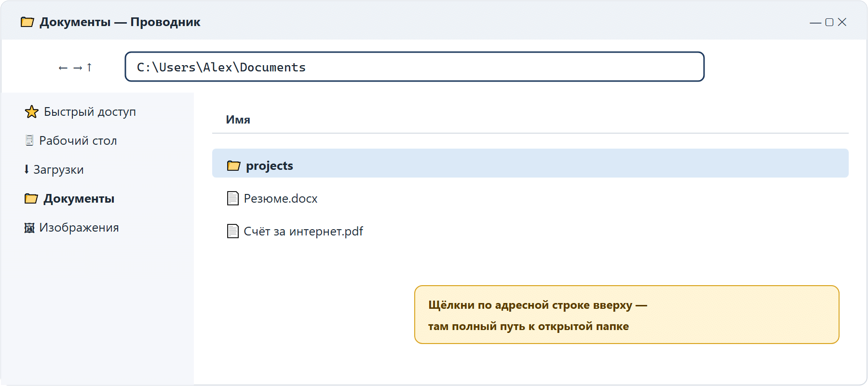868x386 pixels.
Task: Sort files by the Имя column header
Action: tap(238, 120)
